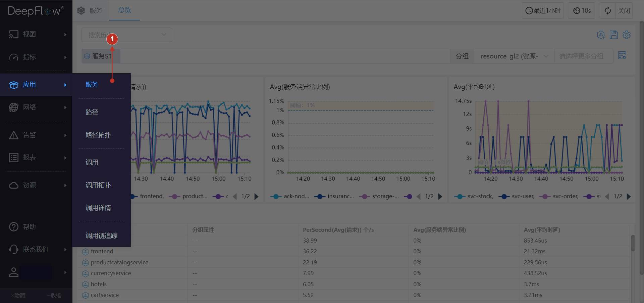
Task: Open the 网络 module from sidebar
Action: click(29, 107)
